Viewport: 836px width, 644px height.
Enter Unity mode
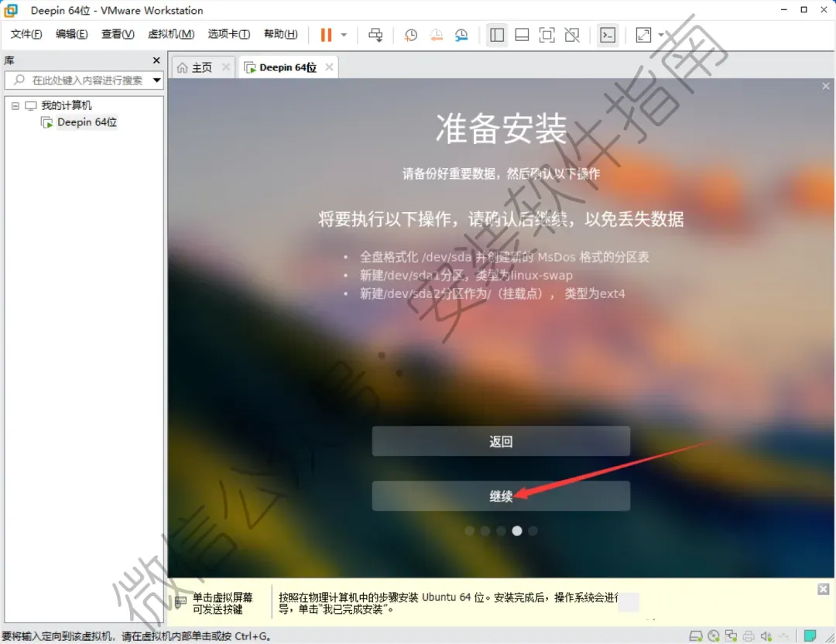[572, 35]
